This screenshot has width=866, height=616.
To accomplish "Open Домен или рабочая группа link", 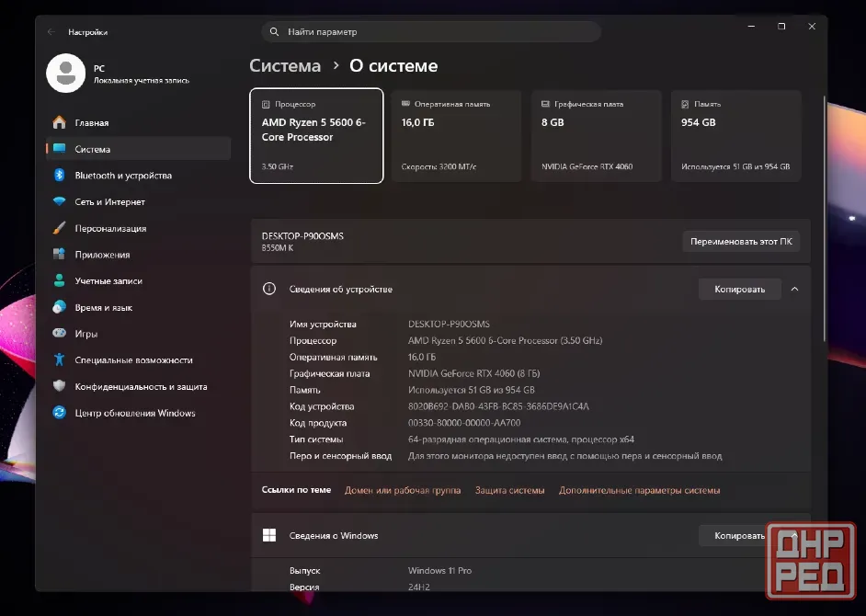I will coord(403,490).
